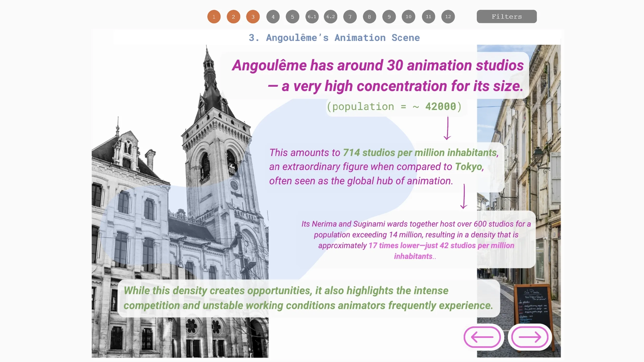This screenshot has height=362, width=644.
Task: Select navigation dot 2
Action: click(233, 17)
